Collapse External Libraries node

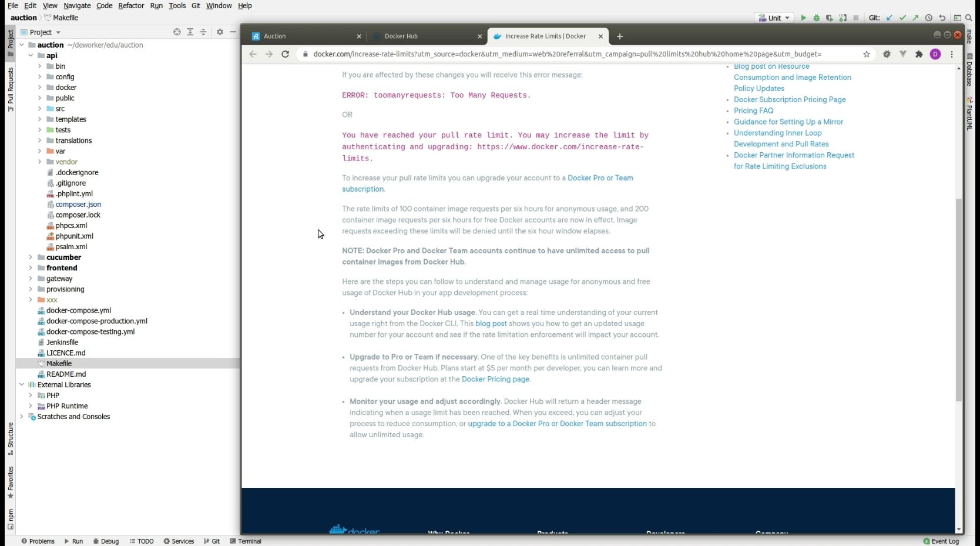click(x=22, y=385)
